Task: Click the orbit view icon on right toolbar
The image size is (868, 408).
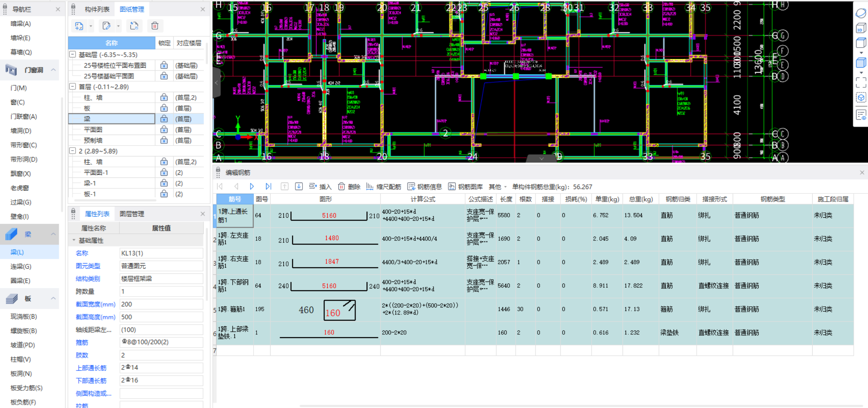Action: 861,13
